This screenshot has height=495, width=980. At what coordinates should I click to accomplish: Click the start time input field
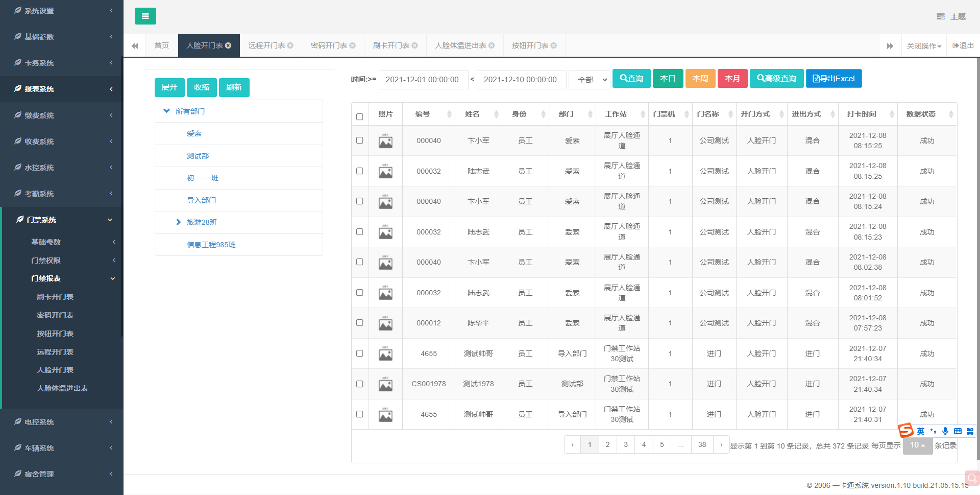click(423, 80)
